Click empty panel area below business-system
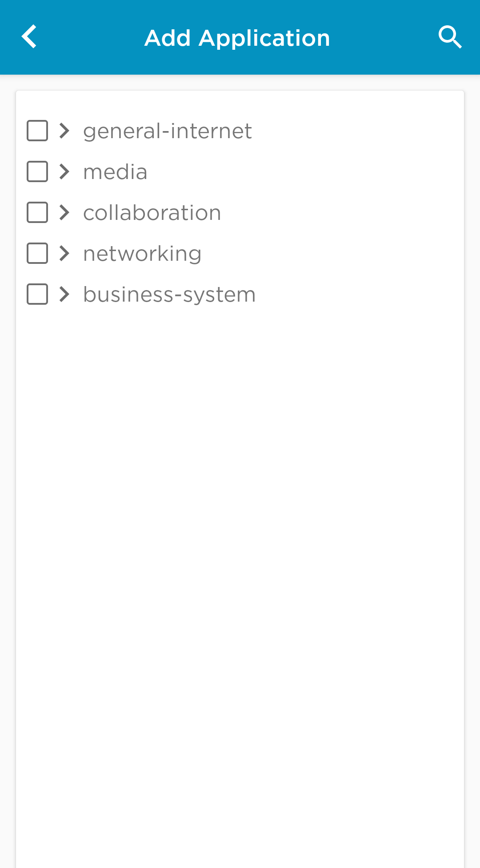This screenshot has height=868, width=480. 240,533
